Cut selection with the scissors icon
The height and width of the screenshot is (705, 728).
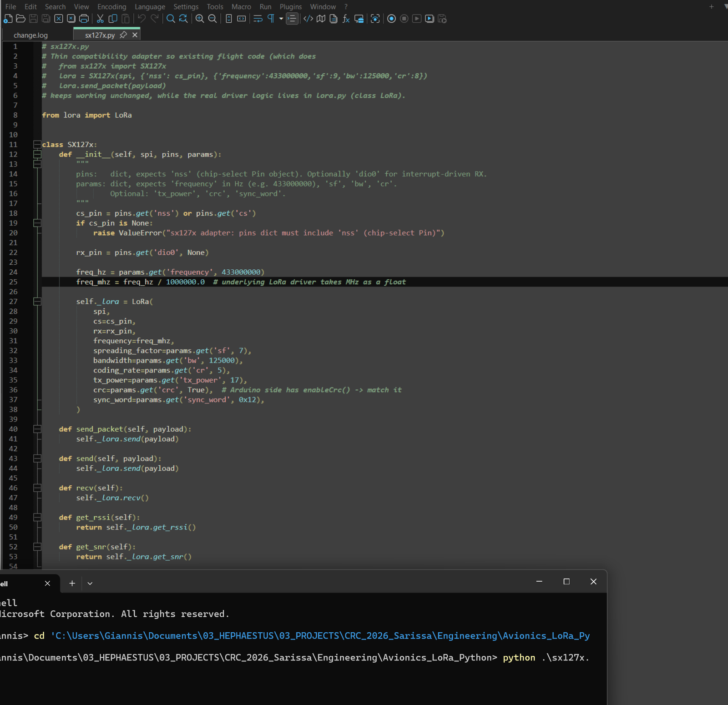(100, 19)
